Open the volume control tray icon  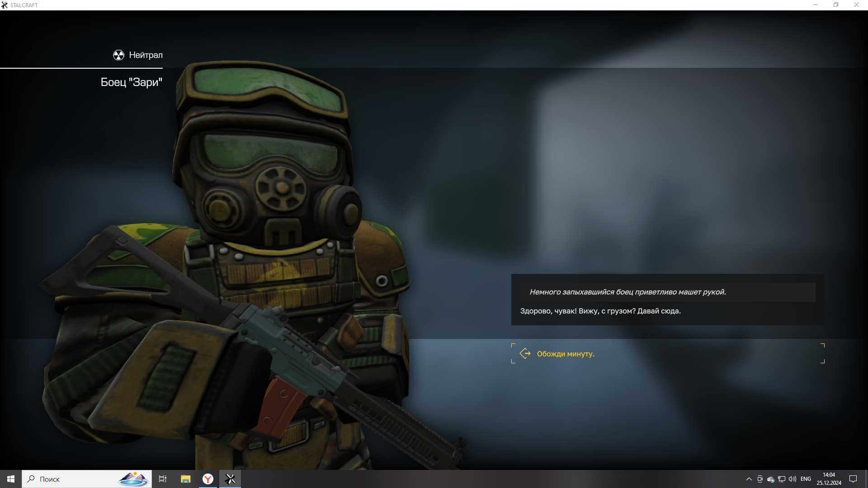[793, 479]
